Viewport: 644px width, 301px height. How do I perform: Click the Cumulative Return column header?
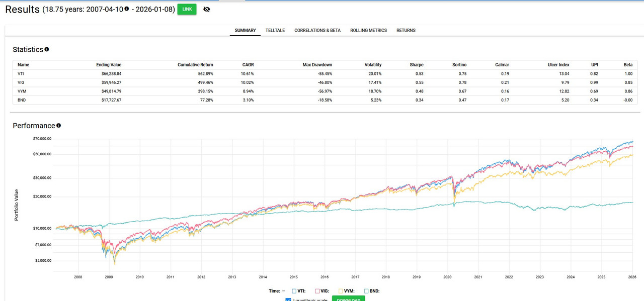pos(195,65)
